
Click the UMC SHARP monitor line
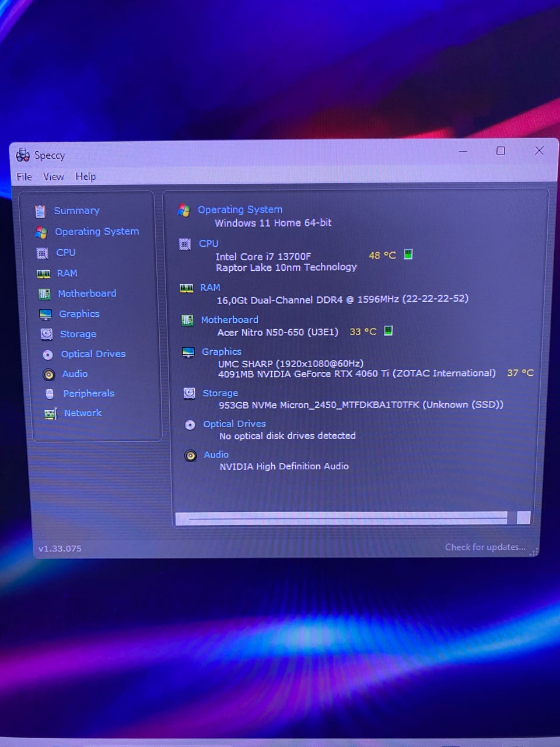290,363
